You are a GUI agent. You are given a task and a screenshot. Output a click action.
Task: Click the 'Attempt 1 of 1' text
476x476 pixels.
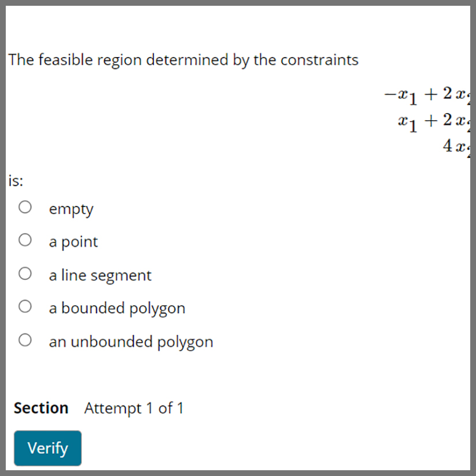(134, 408)
